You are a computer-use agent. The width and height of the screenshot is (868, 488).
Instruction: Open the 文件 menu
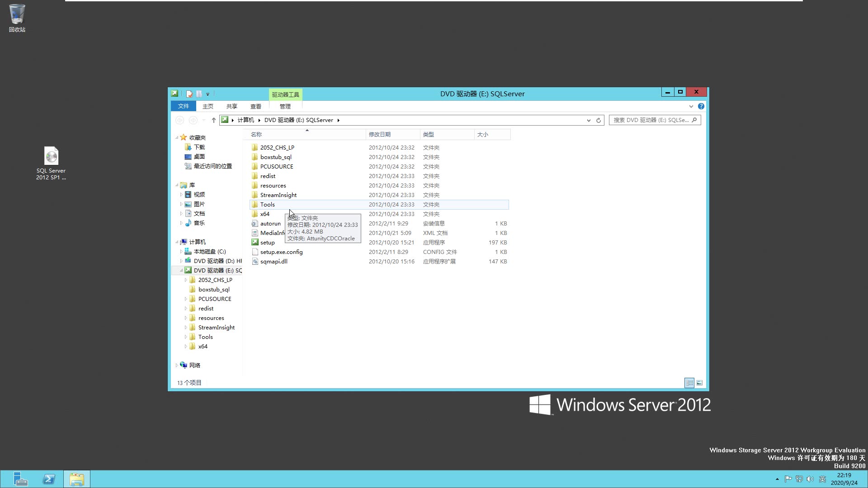(183, 106)
